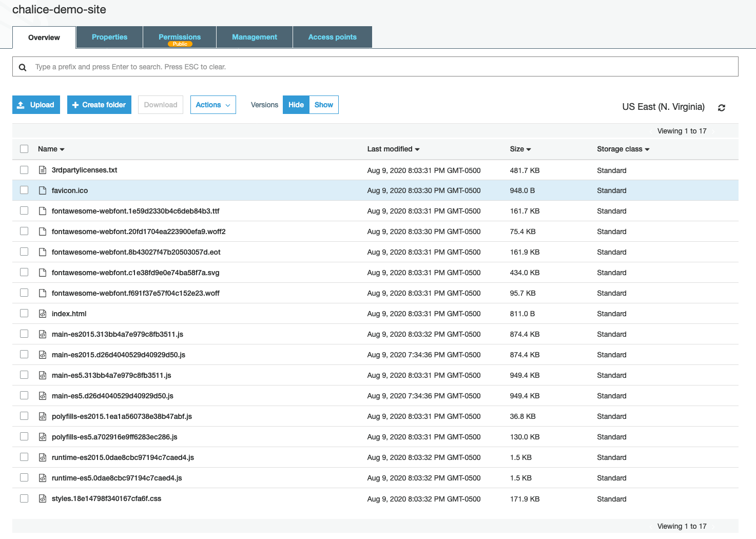Sort by Size column
756x539 pixels.
(x=520, y=149)
